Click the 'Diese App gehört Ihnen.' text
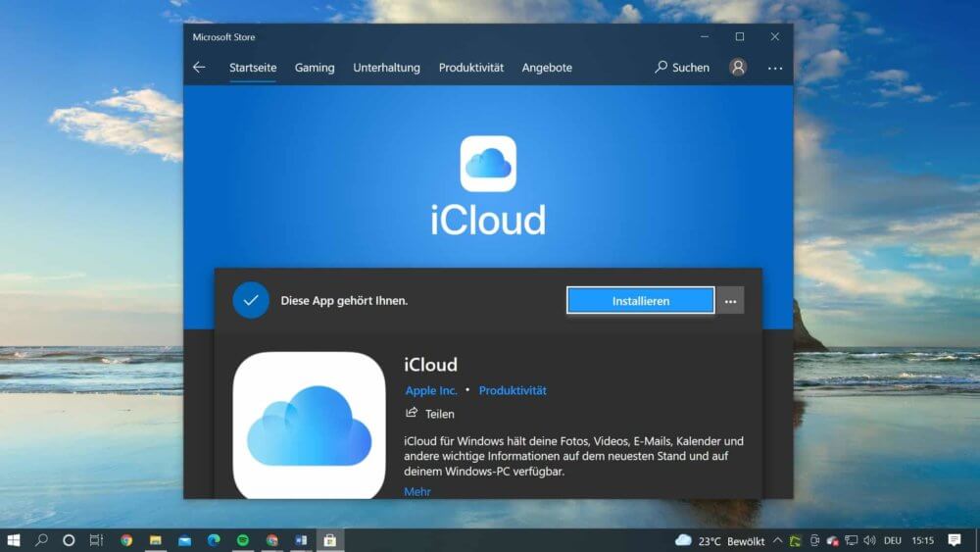The width and height of the screenshot is (980, 552). click(x=344, y=301)
